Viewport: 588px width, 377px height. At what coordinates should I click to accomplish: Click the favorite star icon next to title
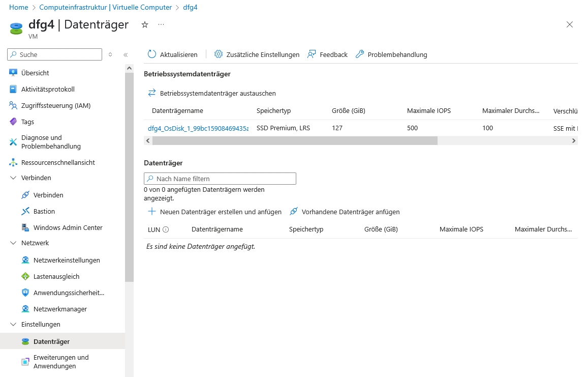[x=145, y=24]
